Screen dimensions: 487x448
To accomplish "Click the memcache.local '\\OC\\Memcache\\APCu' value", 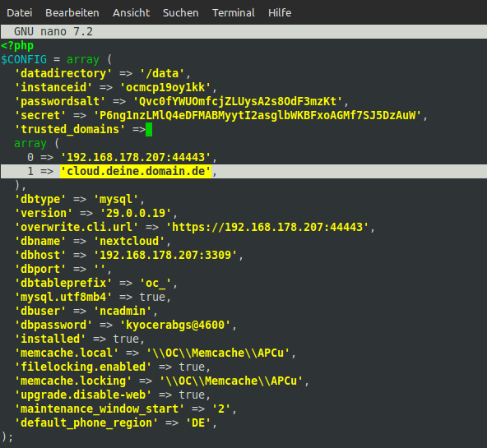I will coord(218,353).
